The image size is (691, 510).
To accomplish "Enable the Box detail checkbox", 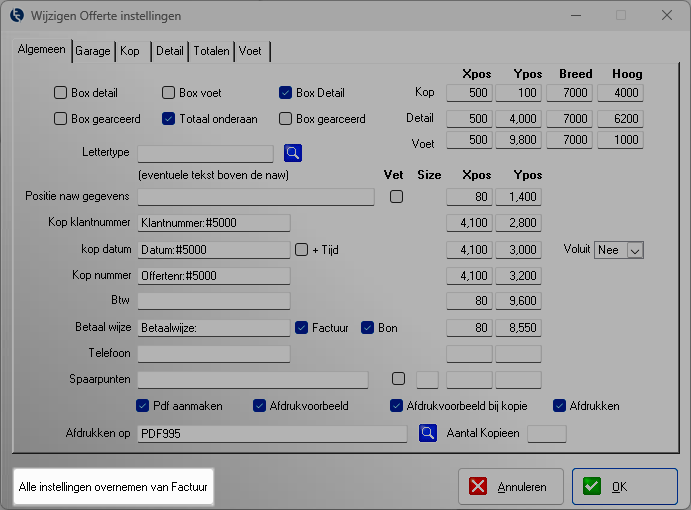I will coord(61,93).
